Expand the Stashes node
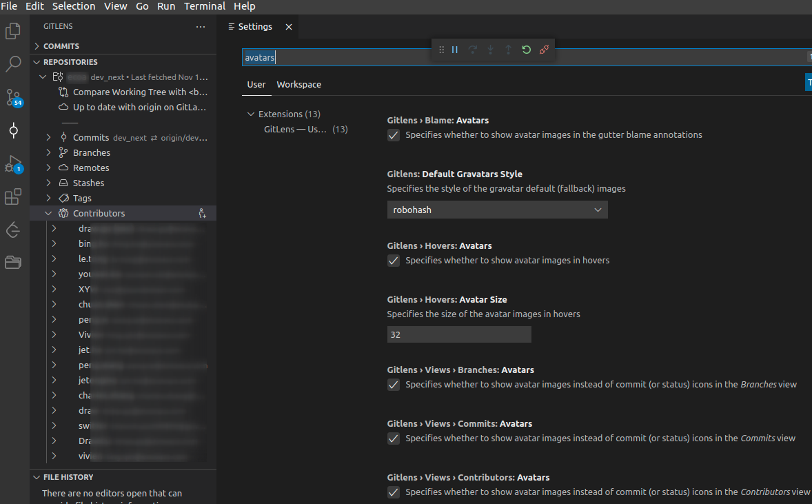This screenshot has width=812, height=504. pos(48,183)
